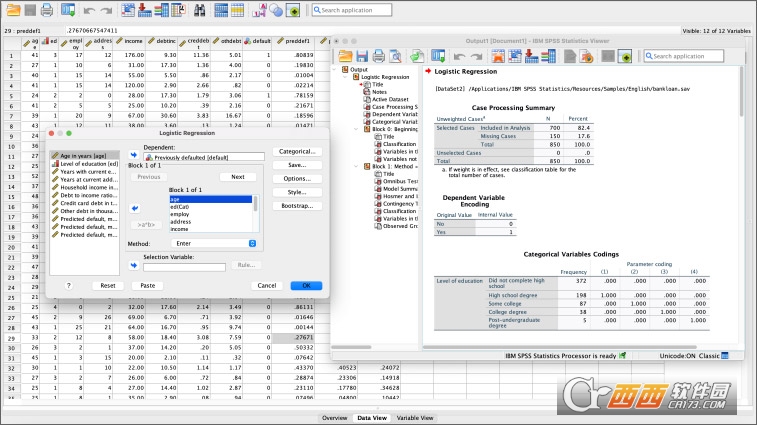
Task: Click the Print icon in Viewer toolbar
Action: tap(378, 56)
